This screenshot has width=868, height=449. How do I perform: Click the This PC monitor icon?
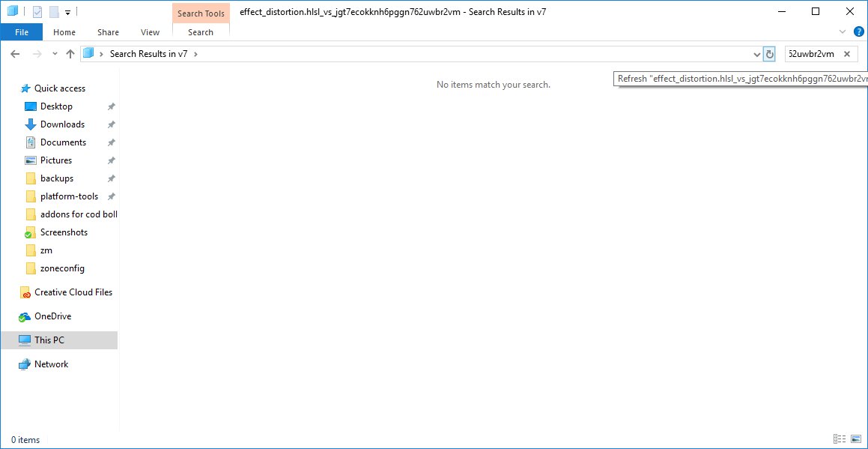(25, 340)
